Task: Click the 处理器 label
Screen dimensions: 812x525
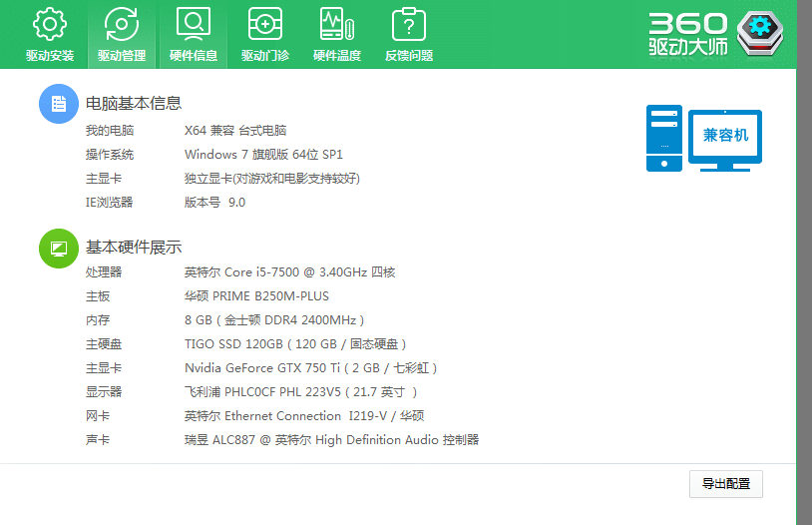Action: pyautogui.click(x=104, y=272)
